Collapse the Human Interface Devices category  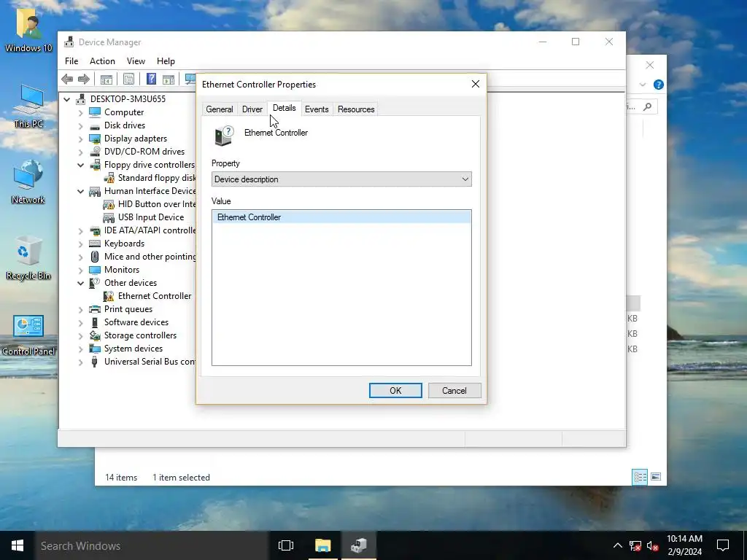coord(80,191)
